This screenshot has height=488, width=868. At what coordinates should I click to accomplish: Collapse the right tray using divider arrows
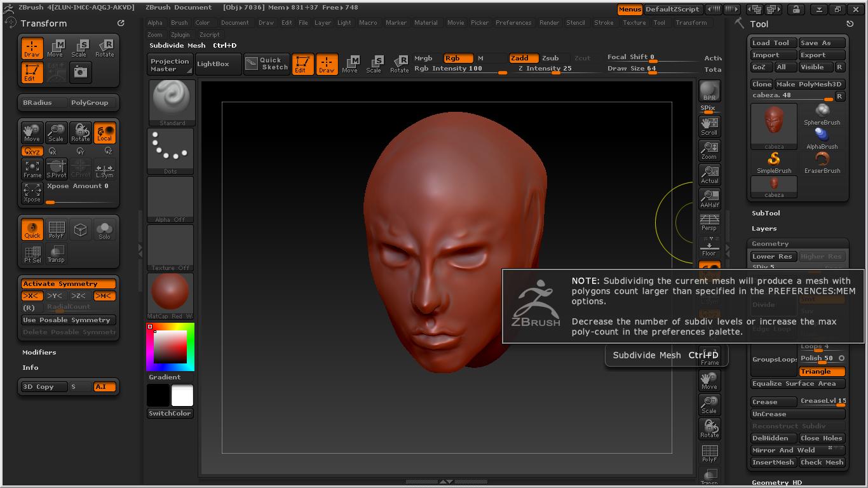(x=728, y=250)
